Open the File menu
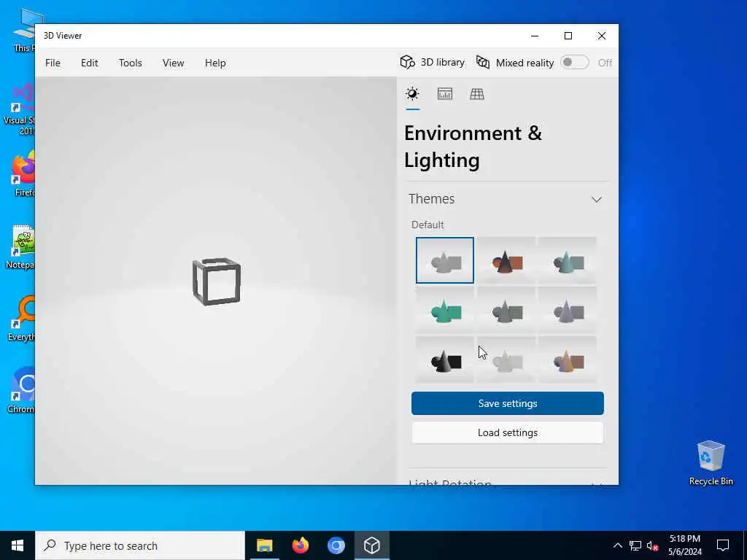 click(53, 63)
